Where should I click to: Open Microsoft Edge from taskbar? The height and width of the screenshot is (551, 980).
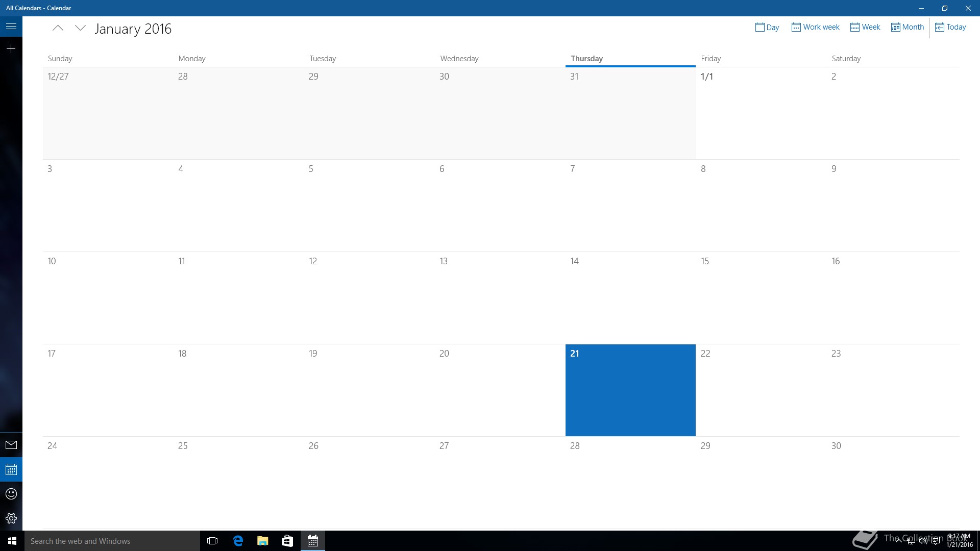tap(238, 541)
